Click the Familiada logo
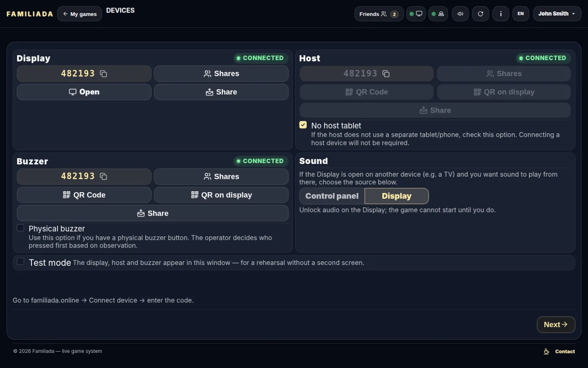 click(30, 14)
